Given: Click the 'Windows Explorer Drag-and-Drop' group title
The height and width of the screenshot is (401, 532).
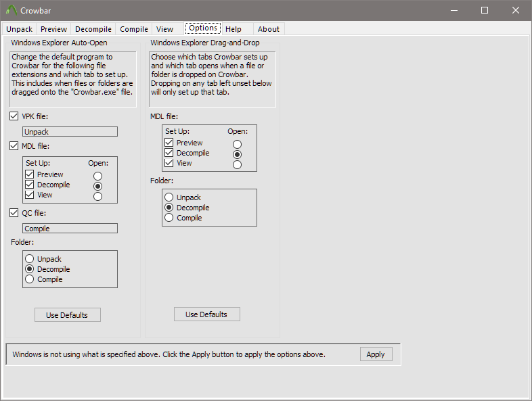Looking at the screenshot, I should (205, 43).
